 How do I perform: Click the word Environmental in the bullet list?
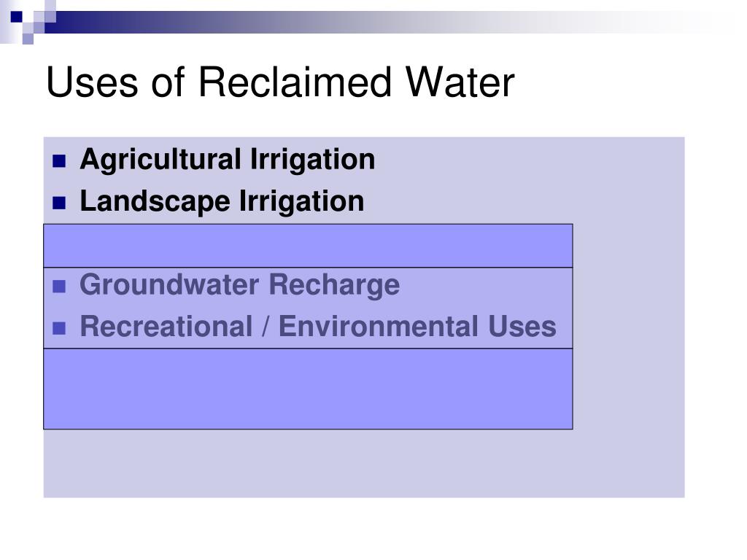click(x=378, y=326)
